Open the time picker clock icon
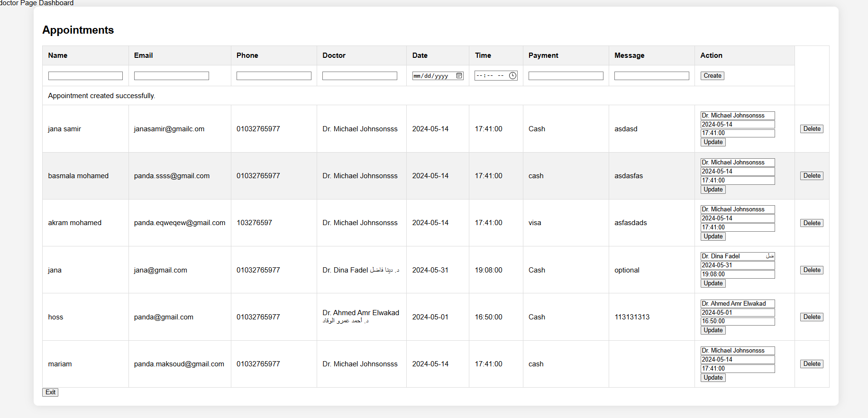 [x=512, y=76]
